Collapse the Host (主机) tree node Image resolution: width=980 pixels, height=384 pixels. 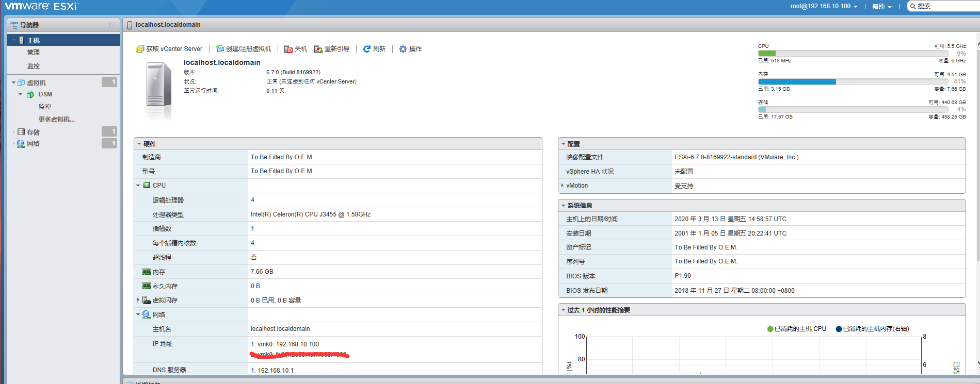click(13, 40)
